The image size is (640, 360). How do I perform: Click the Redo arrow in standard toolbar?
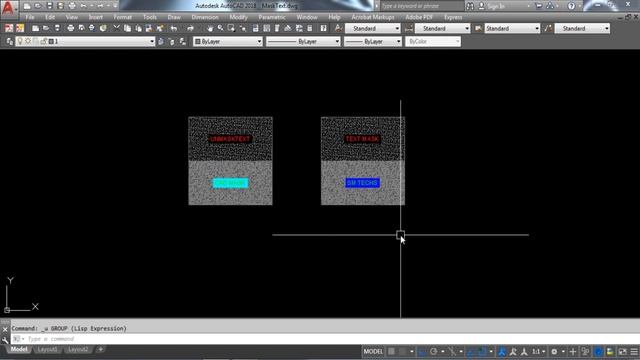tap(190, 28)
